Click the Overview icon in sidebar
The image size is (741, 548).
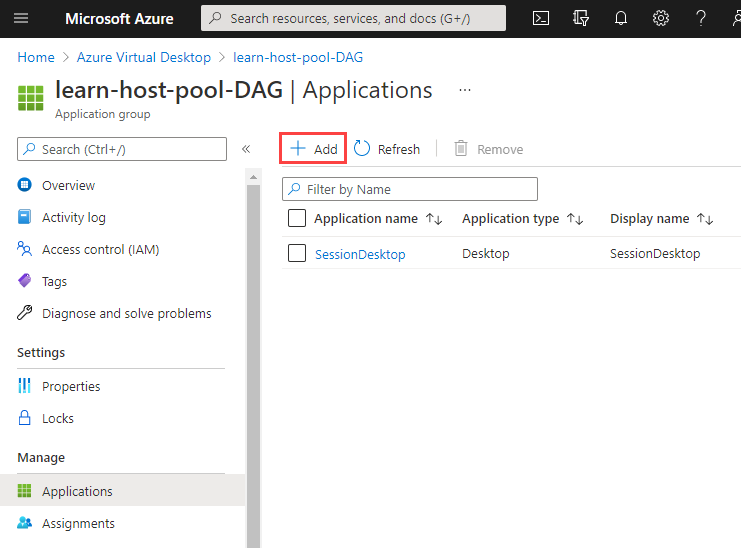(25, 185)
